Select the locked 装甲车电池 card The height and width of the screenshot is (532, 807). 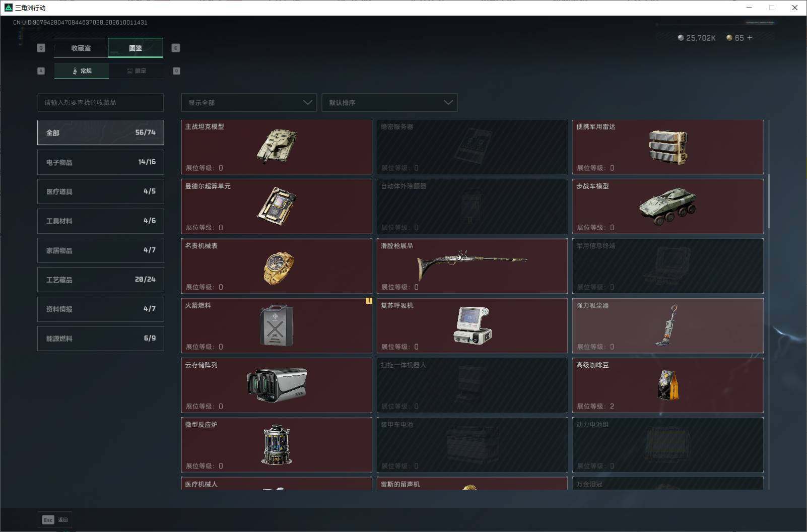click(472, 445)
